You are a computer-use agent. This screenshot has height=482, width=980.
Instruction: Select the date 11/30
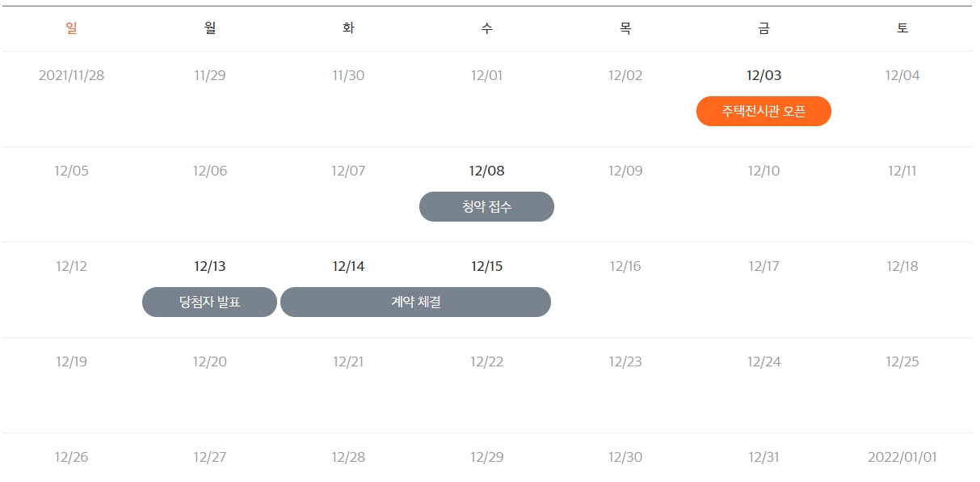tap(348, 76)
